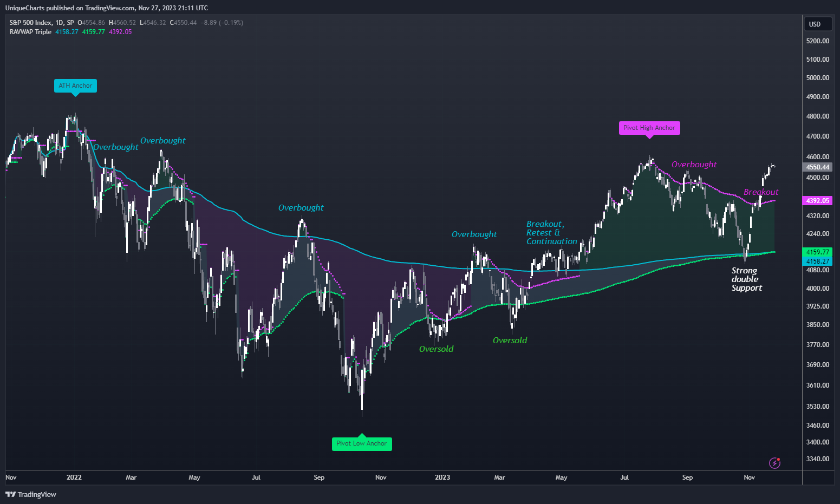
Task: Click the 2023 label on time axis
Action: (442, 477)
